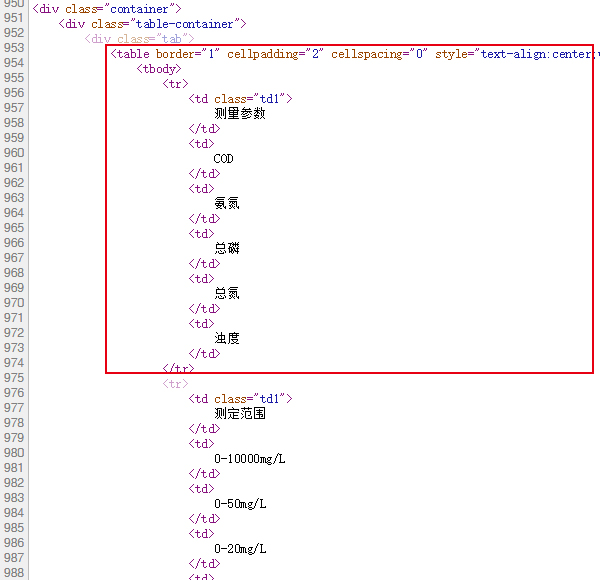
Task: Click line number 986 in the gutter
Action: (14, 543)
